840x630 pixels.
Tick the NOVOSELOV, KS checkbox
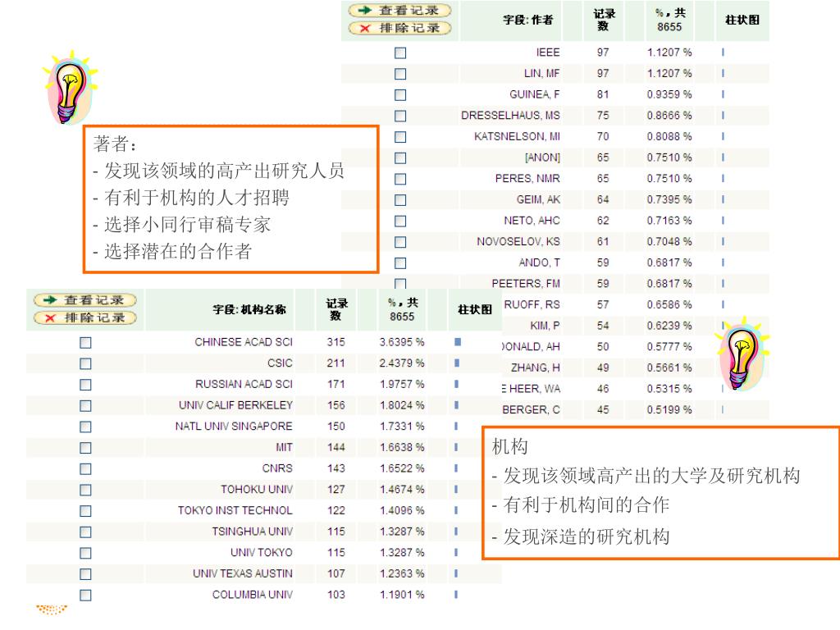(x=400, y=242)
